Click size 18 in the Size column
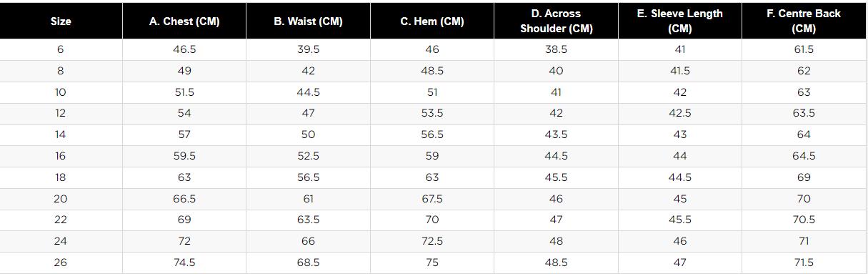This screenshot has height=274, width=868. point(61,177)
